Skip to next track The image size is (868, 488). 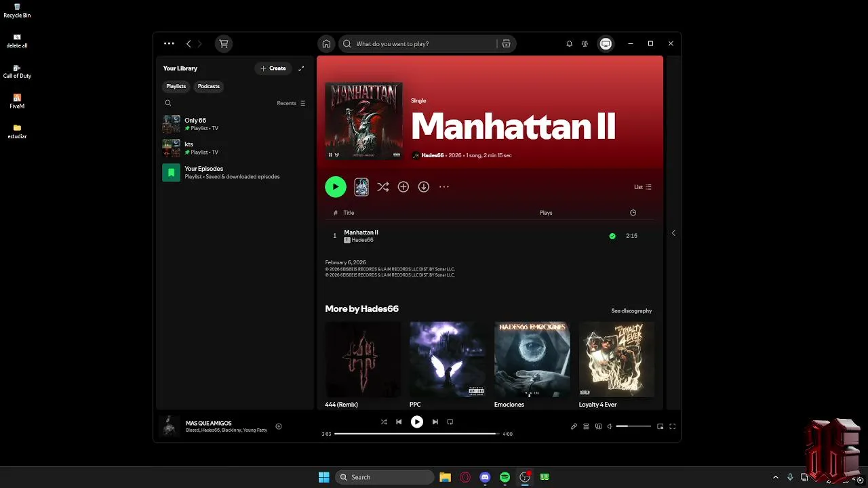(435, 422)
